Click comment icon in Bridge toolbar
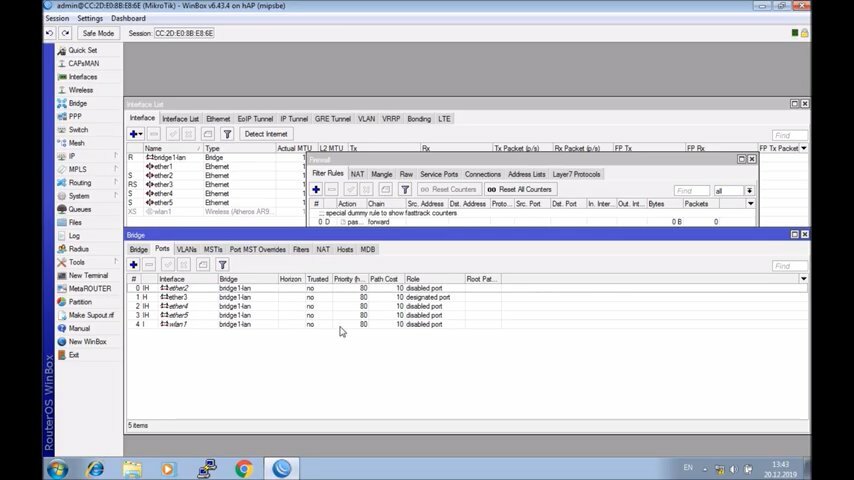Viewport: 854px width, 480px height. click(x=203, y=265)
